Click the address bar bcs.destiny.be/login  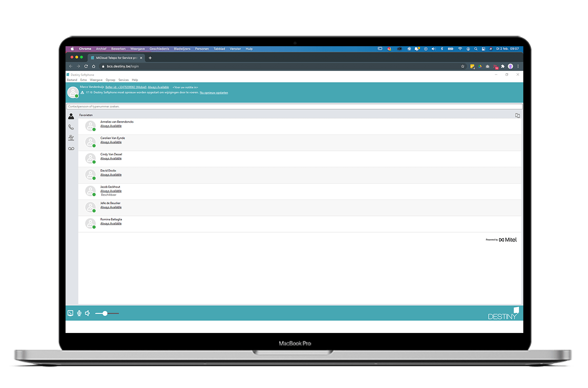click(123, 66)
